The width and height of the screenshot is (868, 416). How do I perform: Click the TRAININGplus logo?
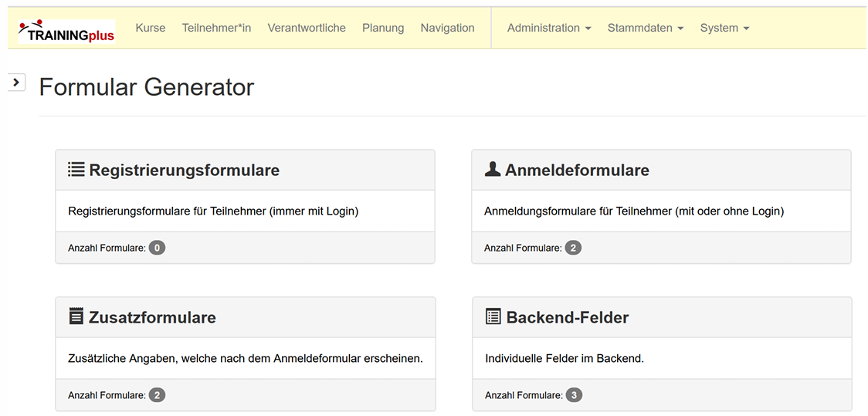pos(66,32)
